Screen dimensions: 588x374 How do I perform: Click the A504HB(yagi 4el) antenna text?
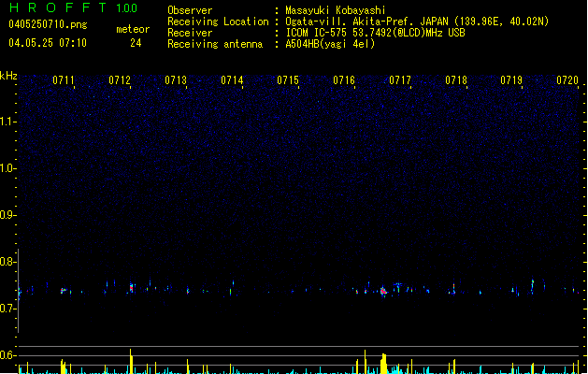(x=330, y=44)
